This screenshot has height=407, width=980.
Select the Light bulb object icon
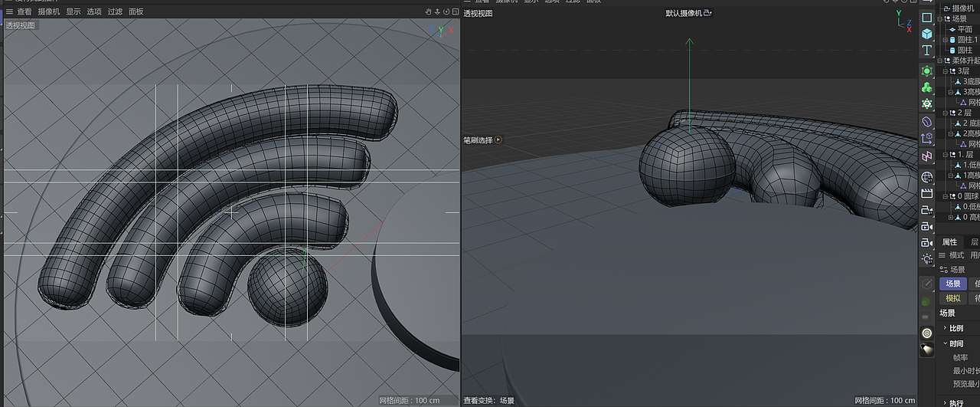[927, 259]
